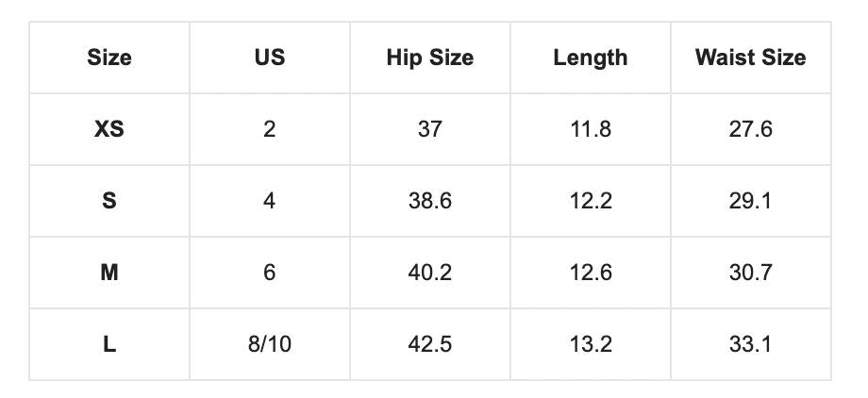Select the S size row label
Image resolution: width=868 pixels, height=398 pixels.
pos(109,201)
